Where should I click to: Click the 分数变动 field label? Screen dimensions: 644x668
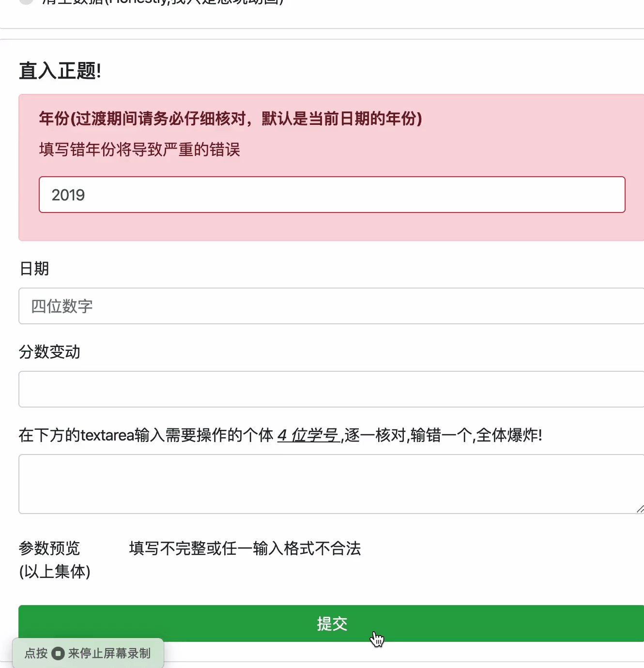click(x=49, y=352)
